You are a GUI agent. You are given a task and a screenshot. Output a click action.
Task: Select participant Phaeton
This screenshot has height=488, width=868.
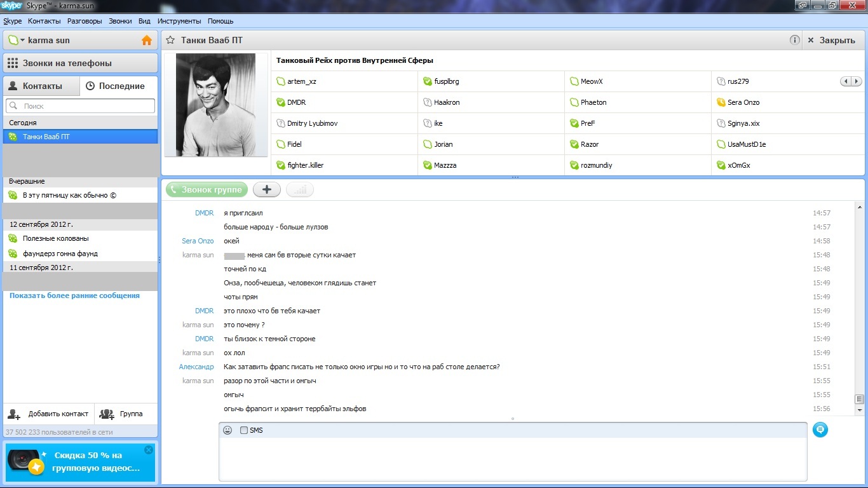click(593, 102)
